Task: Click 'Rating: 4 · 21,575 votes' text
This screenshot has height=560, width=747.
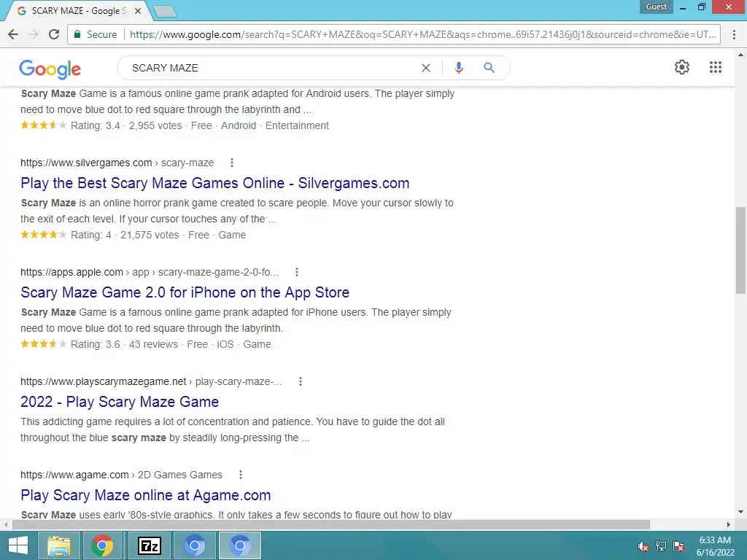Action: 125,236
